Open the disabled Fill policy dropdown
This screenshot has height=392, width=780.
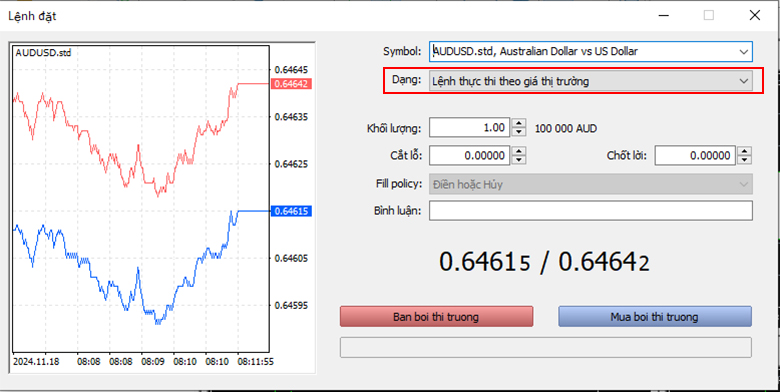(590, 184)
